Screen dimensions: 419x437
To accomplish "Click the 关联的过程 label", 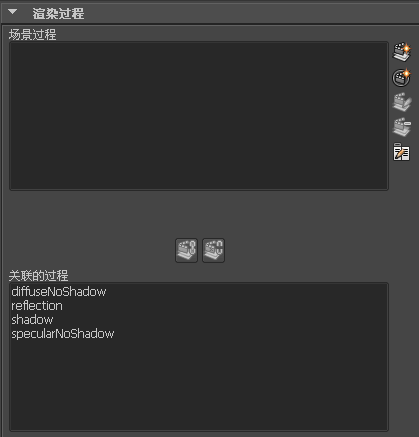I will coord(38,276).
